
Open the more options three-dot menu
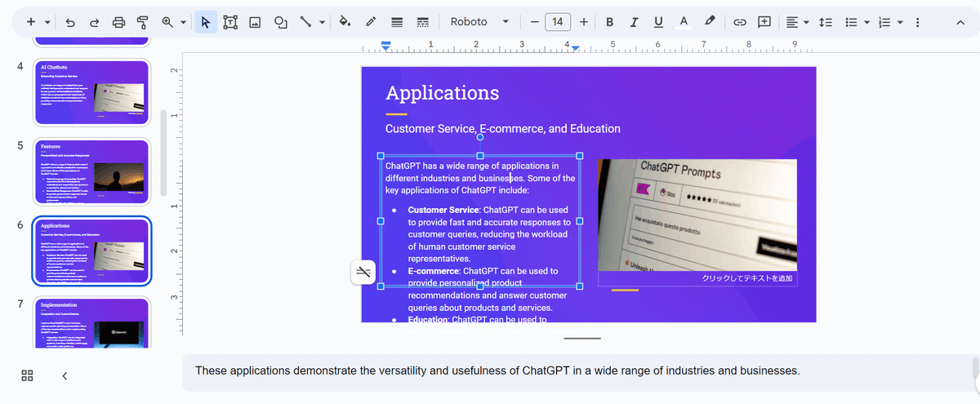[918, 22]
